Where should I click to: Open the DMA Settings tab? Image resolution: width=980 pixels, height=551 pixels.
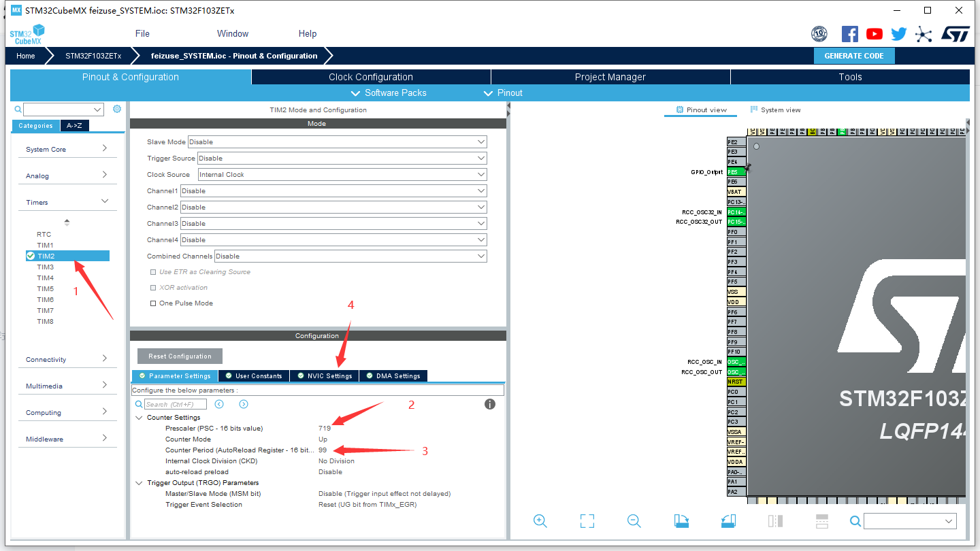point(393,375)
